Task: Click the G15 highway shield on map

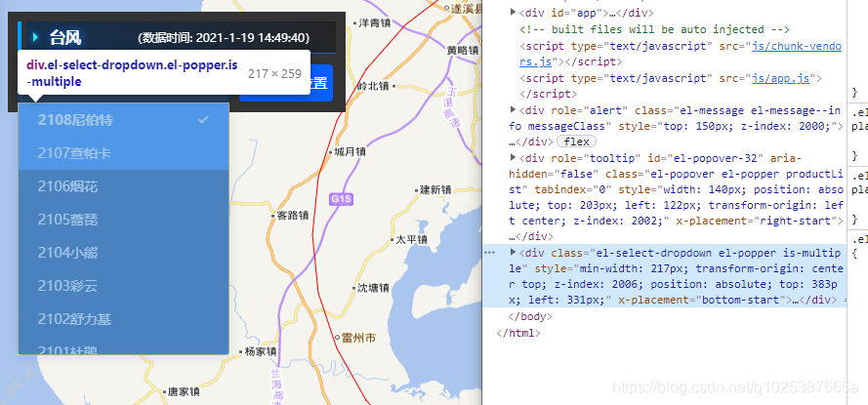Action: [341, 199]
